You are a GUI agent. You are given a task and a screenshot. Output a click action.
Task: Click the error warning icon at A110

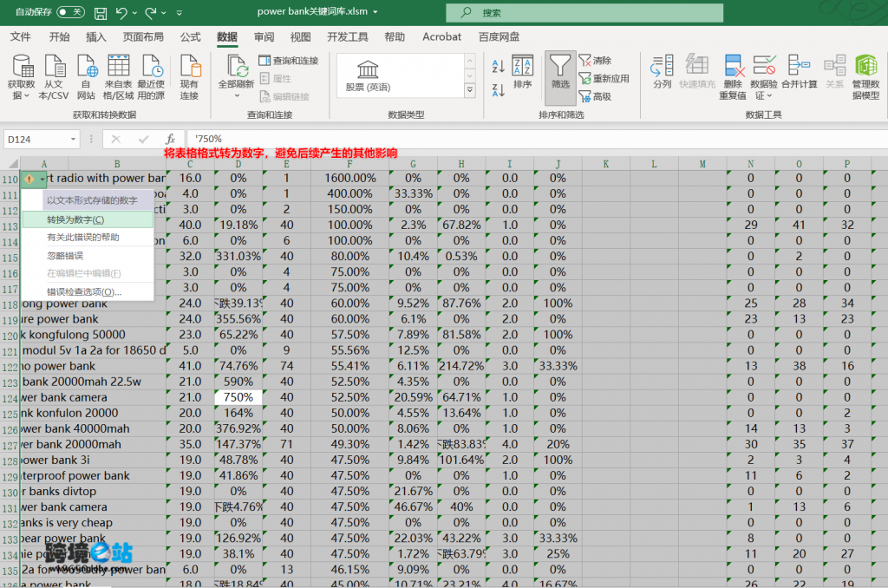click(29, 179)
